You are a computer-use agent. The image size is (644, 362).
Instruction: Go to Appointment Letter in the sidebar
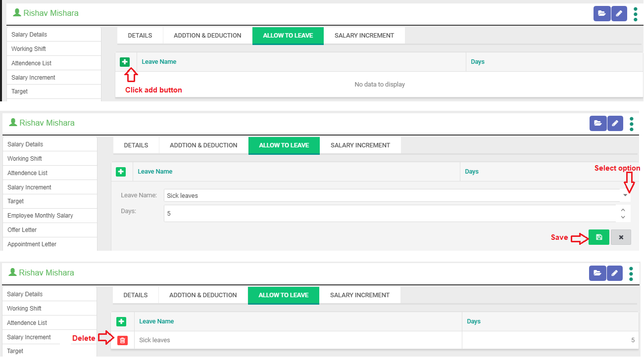click(32, 244)
